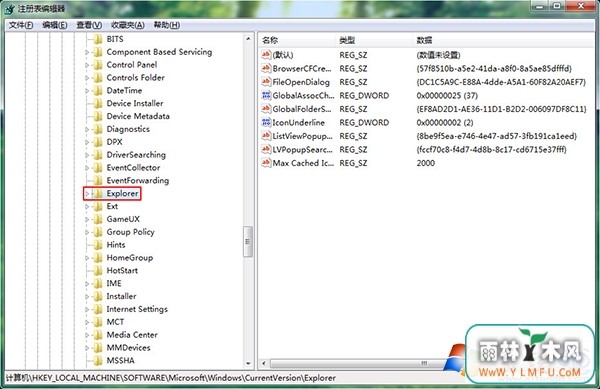The height and width of the screenshot is (389, 600).
Task: Select the IconUnderline DWORD value icon
Action: [266, 122]
